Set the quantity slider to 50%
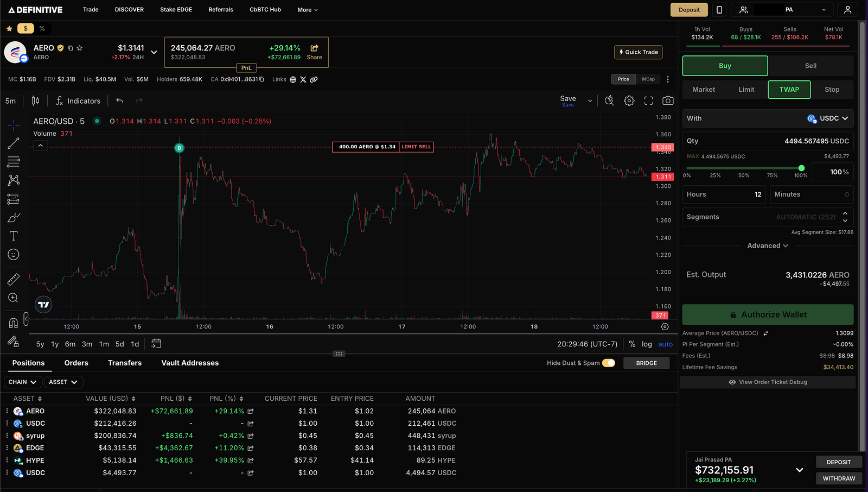Image resolution: width=868 pixels, height=492 pixels. point(744,175)
